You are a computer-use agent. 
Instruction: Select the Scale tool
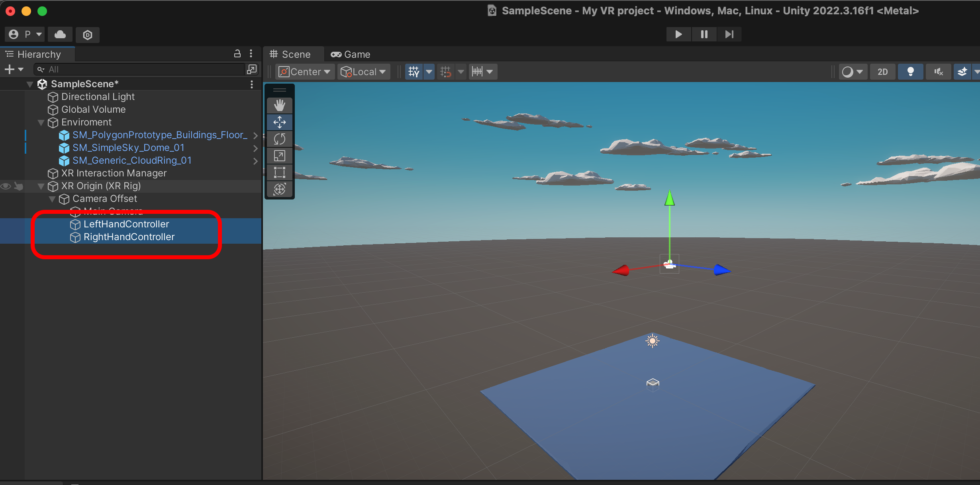click(x=280, y=156)
